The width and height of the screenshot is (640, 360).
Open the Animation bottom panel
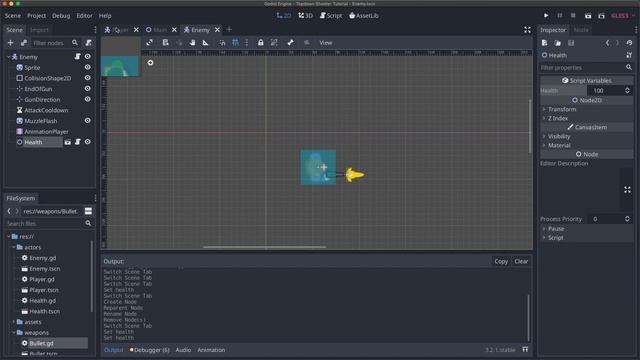point(211,350)
